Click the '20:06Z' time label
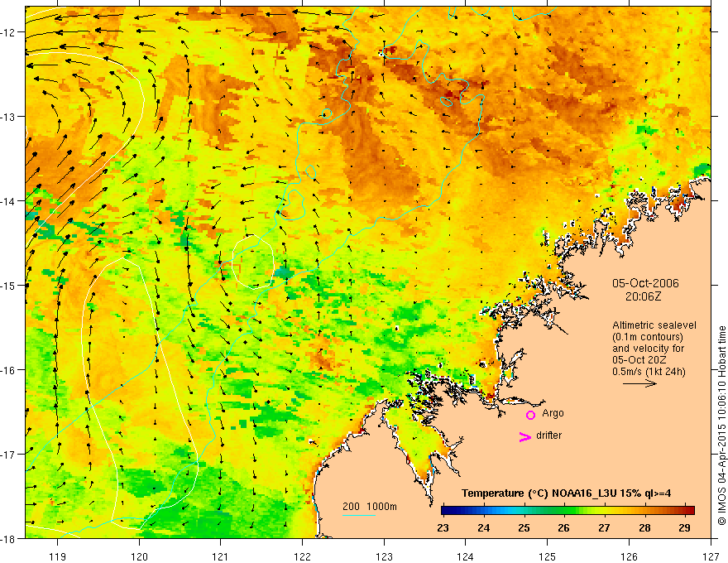Viewport: 728px width, 563px height. (643, 296)
